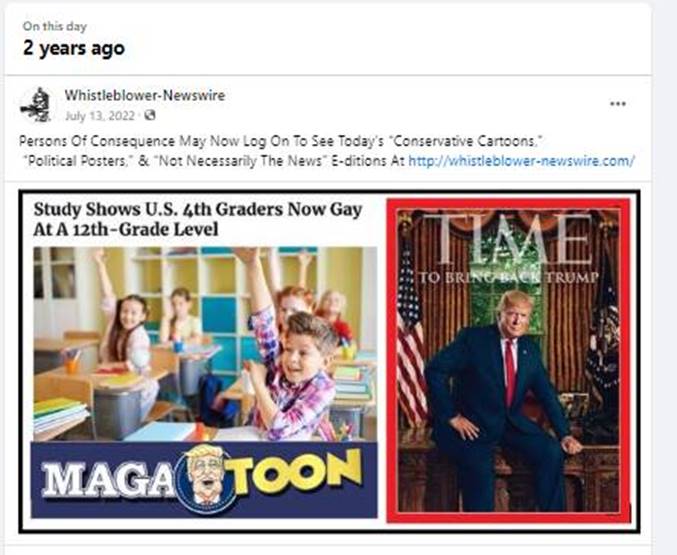This screenshot has width=677, height=555.
Task: Click 'TO BRING BACK TRUMP' cover text
Action: tap(509, 277)
